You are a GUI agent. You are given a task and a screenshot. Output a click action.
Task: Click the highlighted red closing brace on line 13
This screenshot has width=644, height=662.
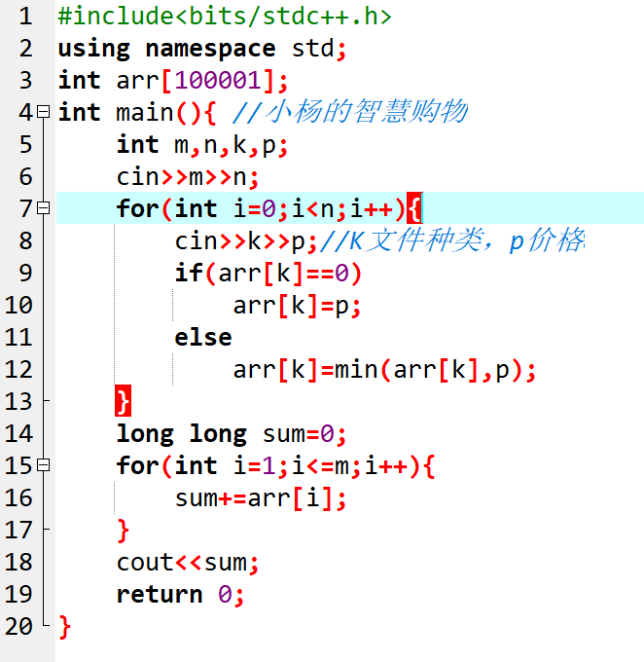click(123, 401)
